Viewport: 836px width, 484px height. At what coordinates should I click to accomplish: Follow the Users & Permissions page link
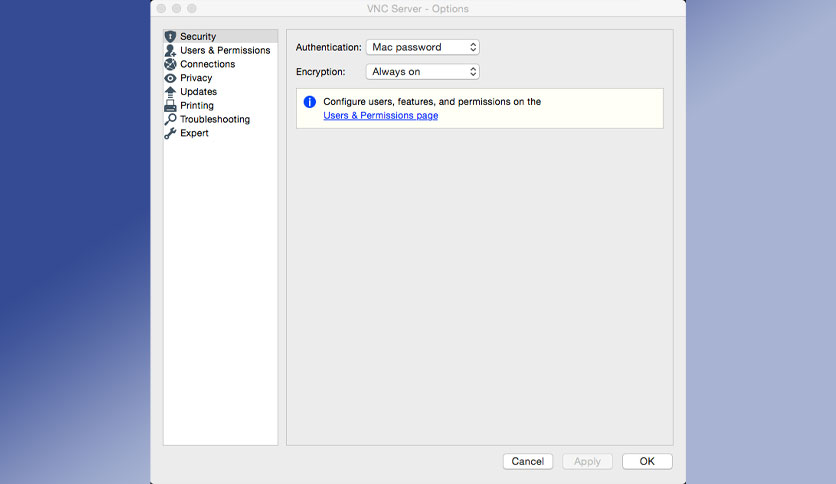click(381, 115)
